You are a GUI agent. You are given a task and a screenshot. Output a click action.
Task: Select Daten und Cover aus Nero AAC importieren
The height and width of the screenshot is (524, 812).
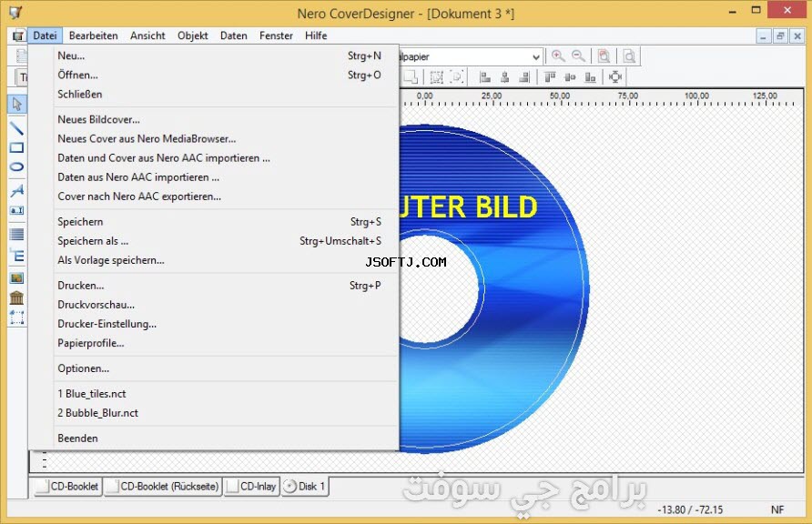coord(213,157)
